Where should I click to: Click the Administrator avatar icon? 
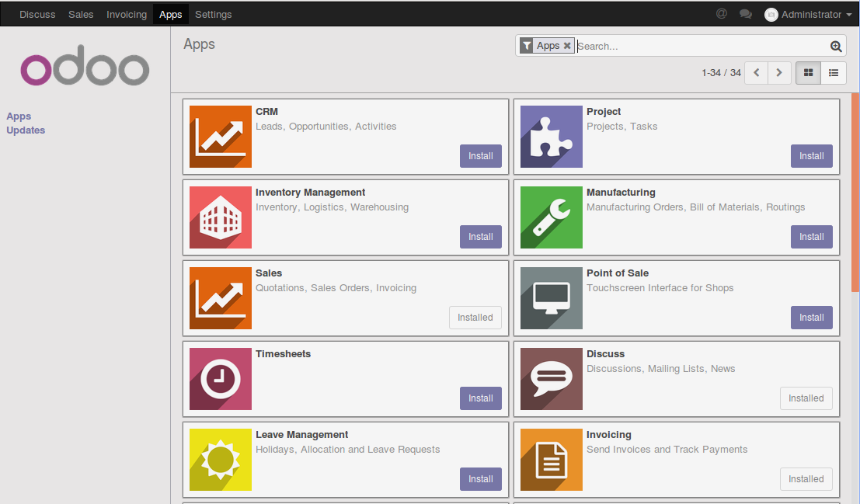click(x=771, y=15)
